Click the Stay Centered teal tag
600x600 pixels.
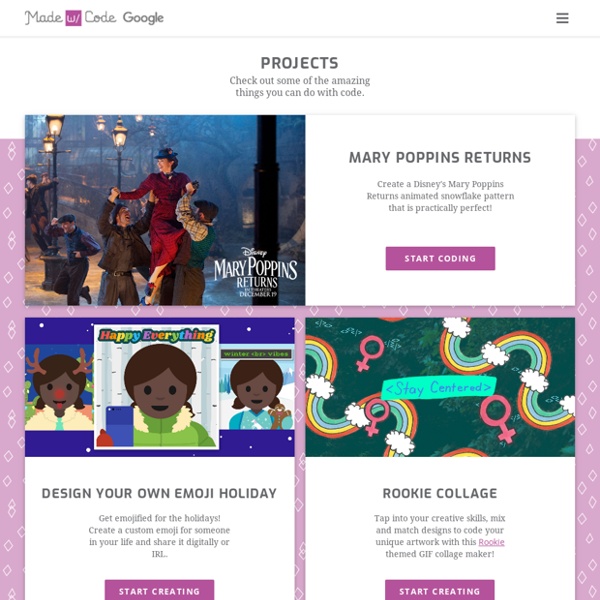pyautogui.click(x=439, y=388)
